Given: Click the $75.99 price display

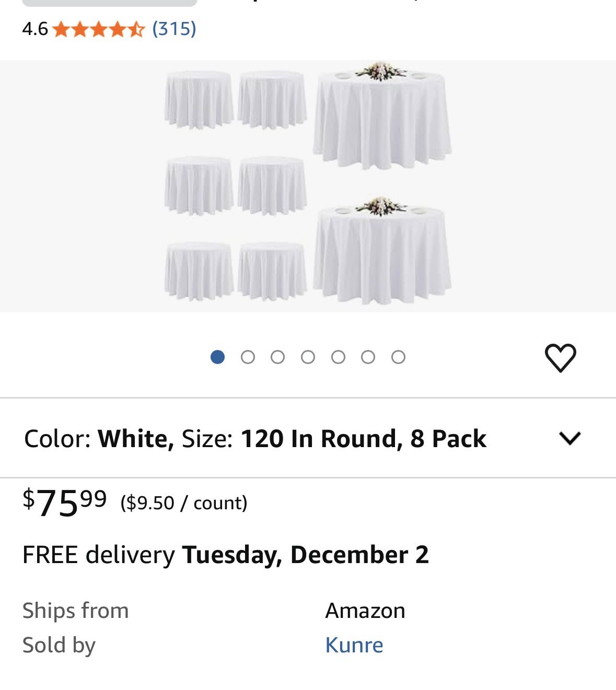Looking at the screenshot, I should (63, 502).
